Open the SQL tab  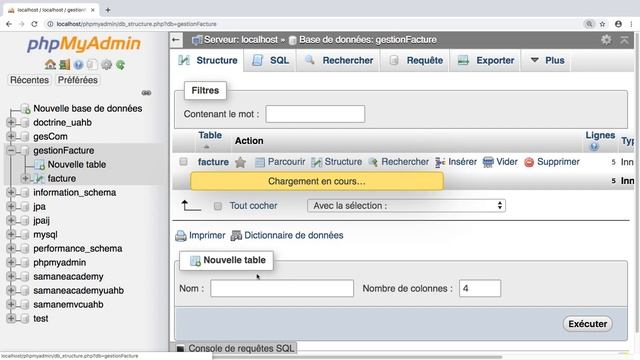coord(270,60)
